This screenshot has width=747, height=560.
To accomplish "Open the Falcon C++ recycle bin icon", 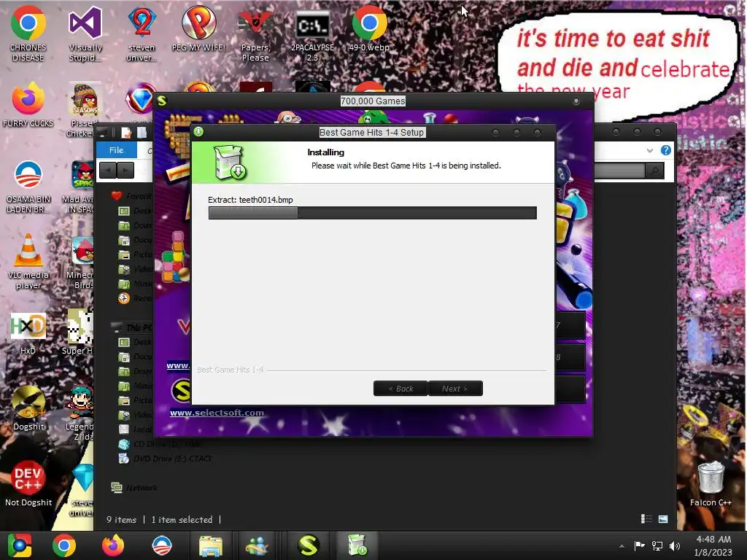I will coord(711,483).
